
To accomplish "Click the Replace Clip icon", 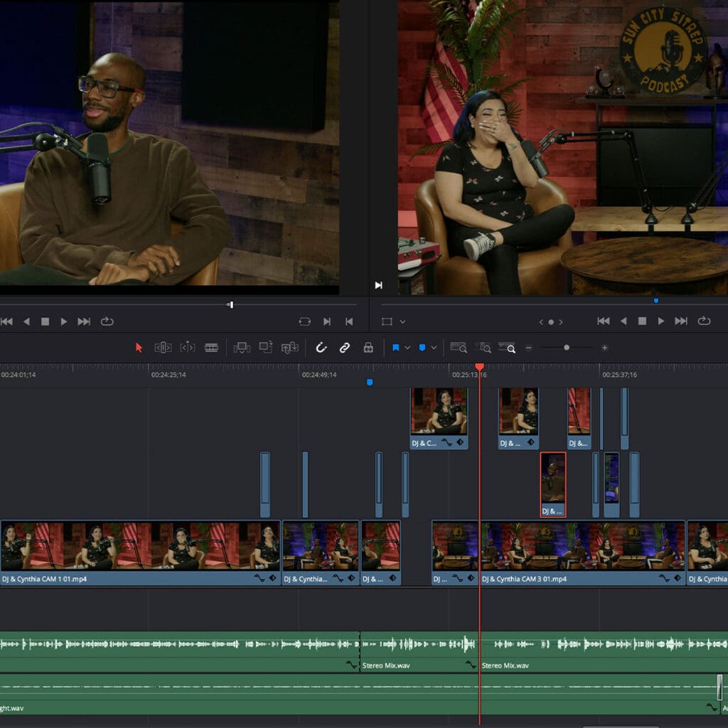I will (289, 348).
